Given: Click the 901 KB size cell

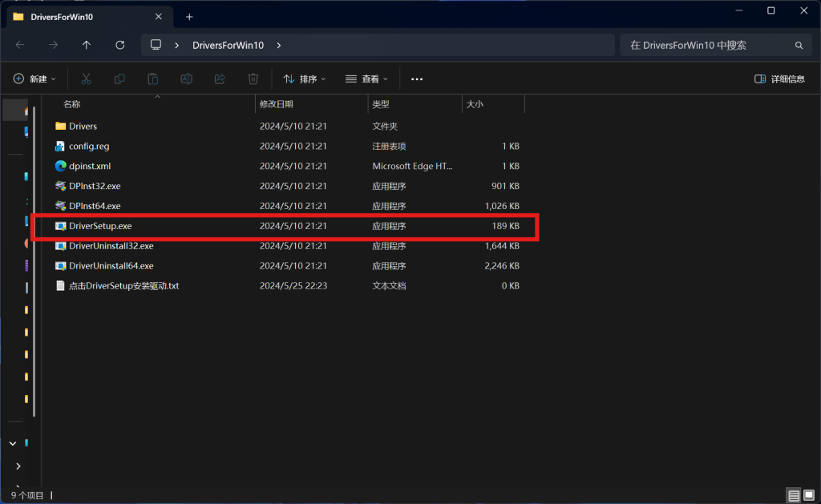Looking at the screenshot, I should pos(505,186).
